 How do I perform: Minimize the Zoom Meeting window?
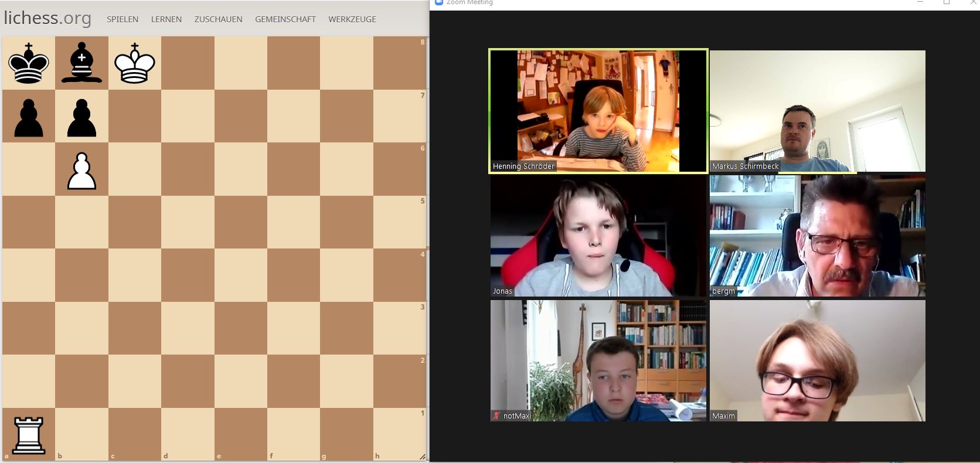[x=920, y=2]
